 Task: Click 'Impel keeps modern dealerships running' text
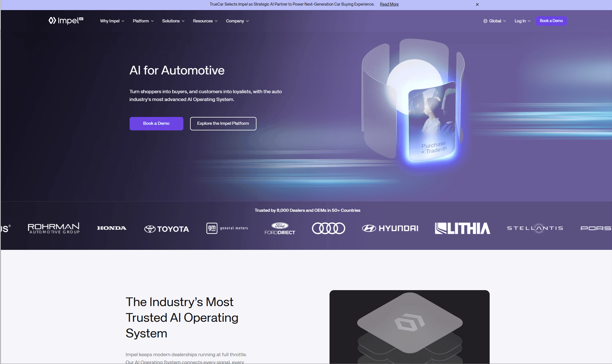point(186,358)
